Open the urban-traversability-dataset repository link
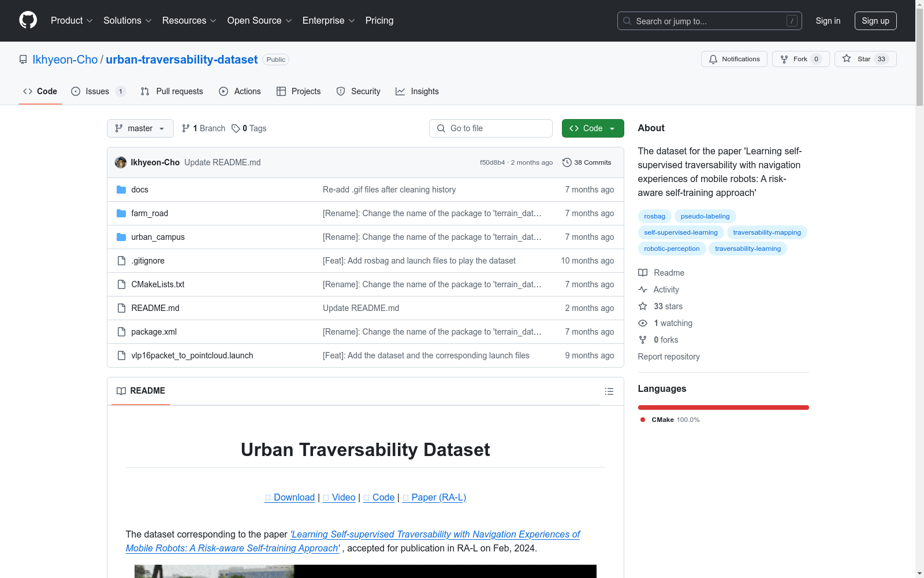The height and width of the screenshot is (578, 924). tap(182, 60)
